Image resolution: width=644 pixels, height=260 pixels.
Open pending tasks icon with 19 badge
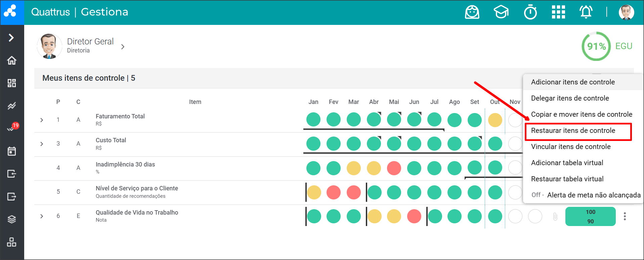(12, 128)
